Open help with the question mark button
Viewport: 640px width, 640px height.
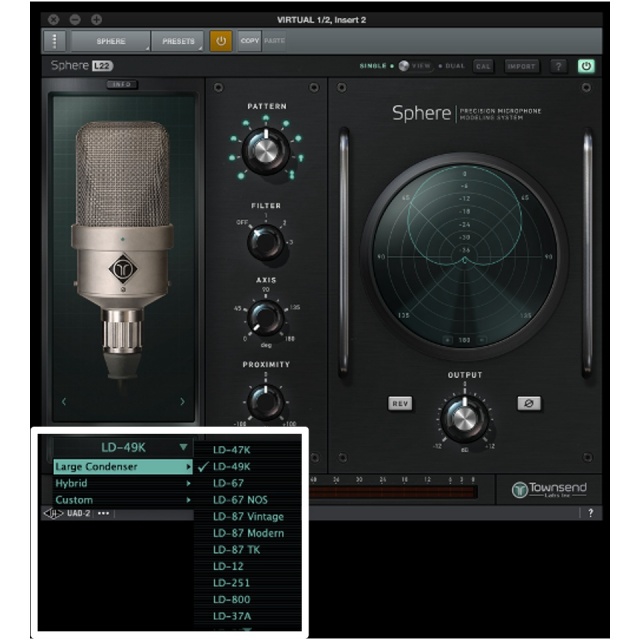(558, 66)
